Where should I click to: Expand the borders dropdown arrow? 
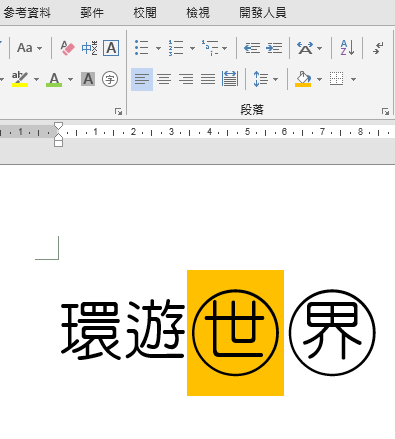[353, 79]
